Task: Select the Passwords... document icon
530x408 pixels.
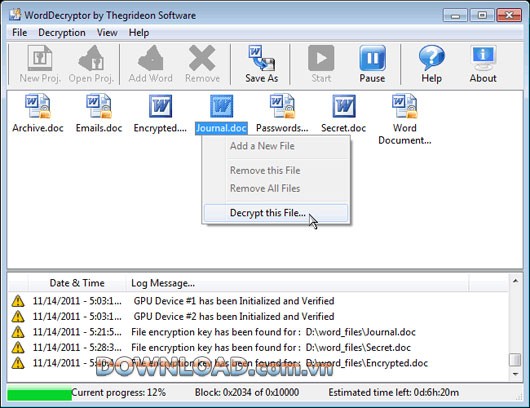Action: click(282, 106)
